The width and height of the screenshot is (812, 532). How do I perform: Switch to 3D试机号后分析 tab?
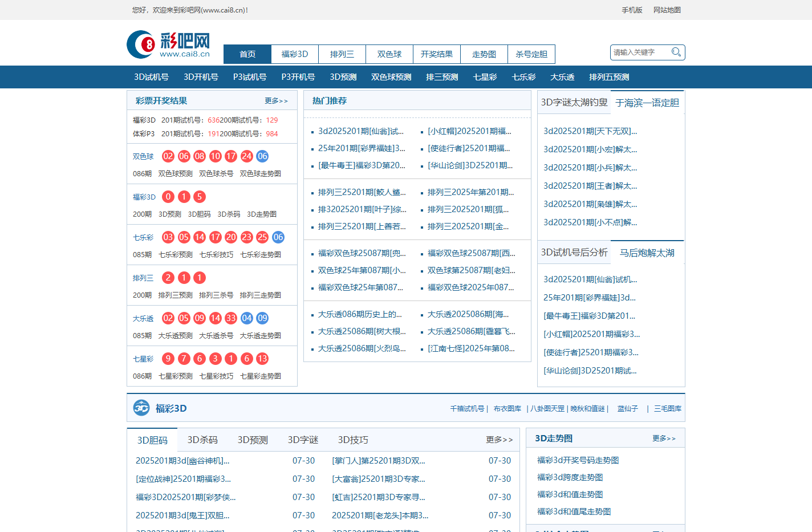(574, 253)
